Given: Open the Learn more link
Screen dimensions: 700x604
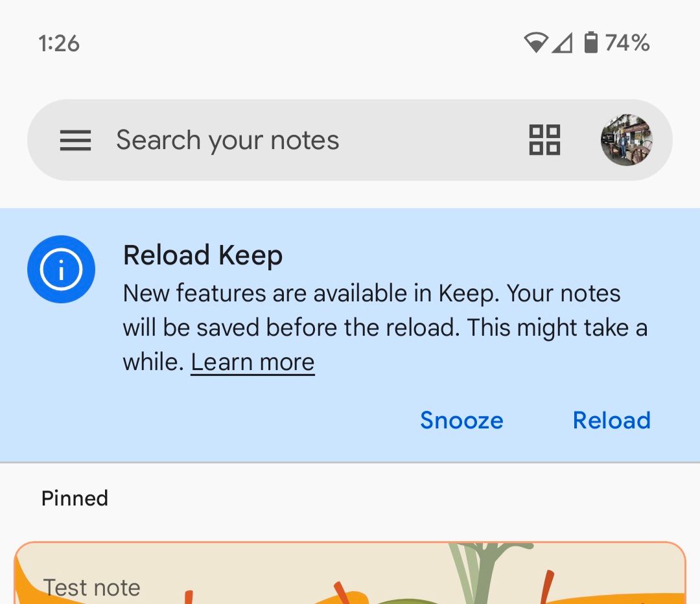Looking at the screenshot, I should point(252,362).
